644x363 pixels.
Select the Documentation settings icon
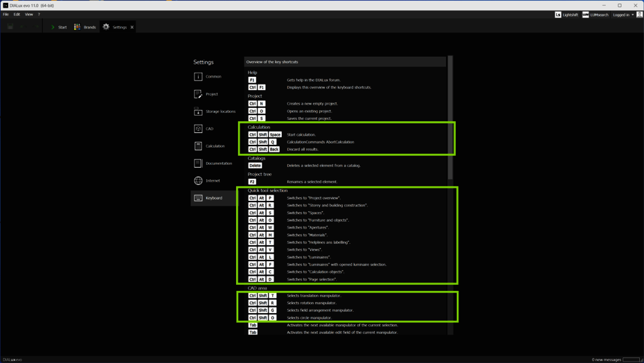click(x=198, y=163)
